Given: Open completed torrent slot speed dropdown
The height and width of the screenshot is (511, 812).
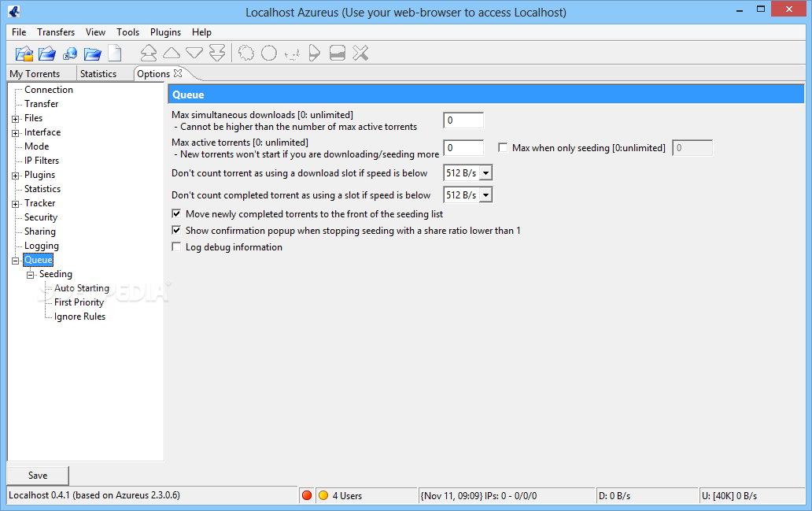Looking at the screenshot, I should 485,195.
